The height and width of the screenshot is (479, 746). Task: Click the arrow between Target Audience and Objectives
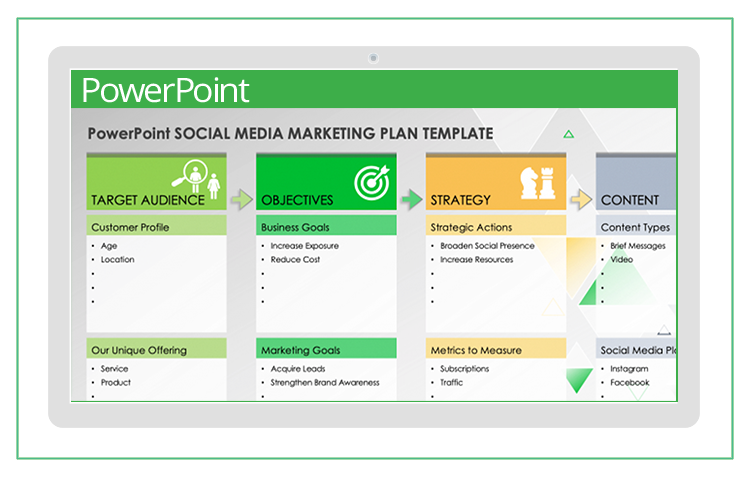[242, 199]
